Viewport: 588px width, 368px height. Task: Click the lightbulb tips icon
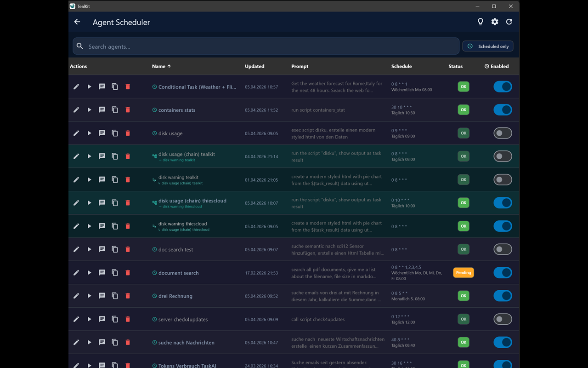tap(481, 22)
